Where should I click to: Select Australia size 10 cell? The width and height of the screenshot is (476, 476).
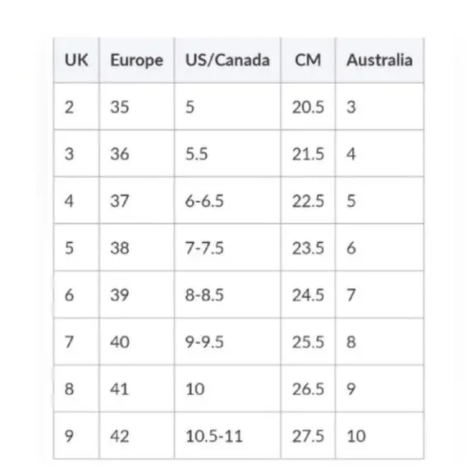click(379, 436)
